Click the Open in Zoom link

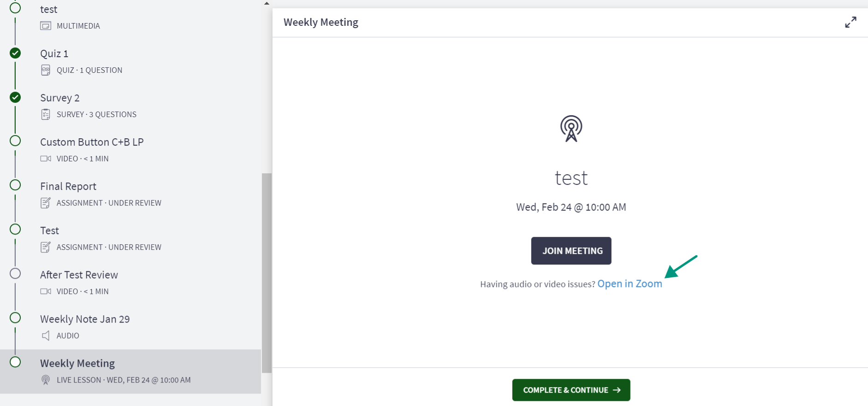click(630, 284)
